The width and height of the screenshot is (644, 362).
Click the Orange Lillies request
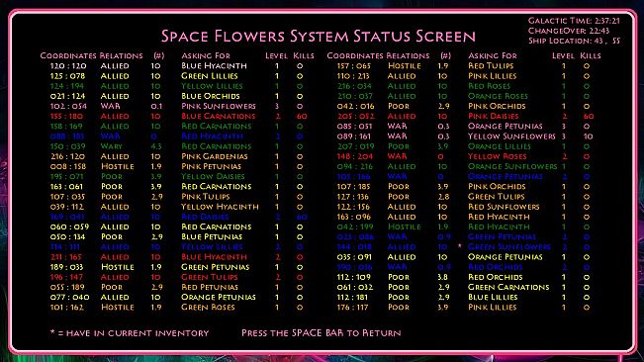coord(499,146)
